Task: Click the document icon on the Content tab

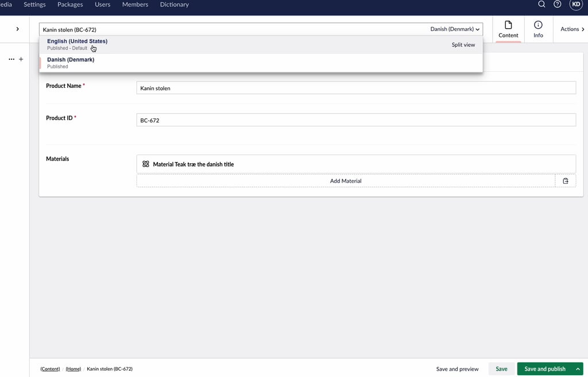Action: (508, 26)
